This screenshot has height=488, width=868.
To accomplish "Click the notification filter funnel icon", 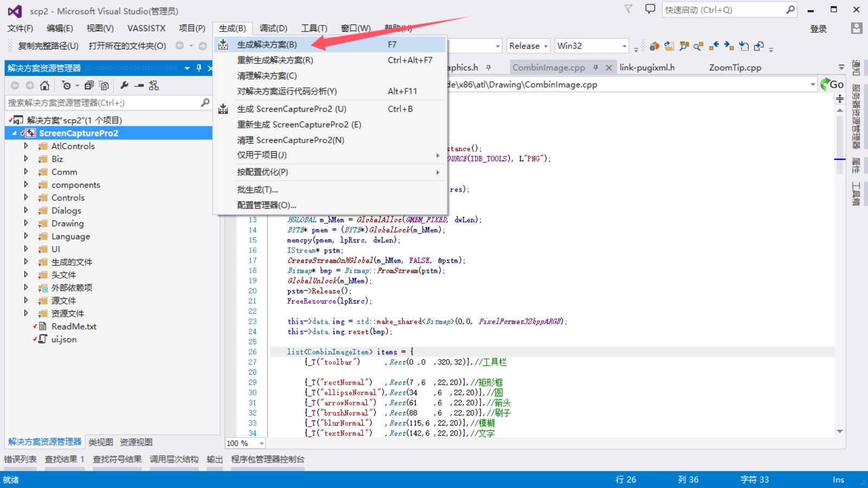I will [x=628, y=9].
